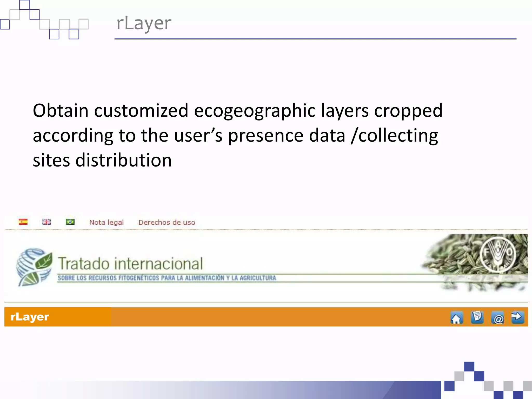Click the Tratado internacional heading

pos(130,263)
